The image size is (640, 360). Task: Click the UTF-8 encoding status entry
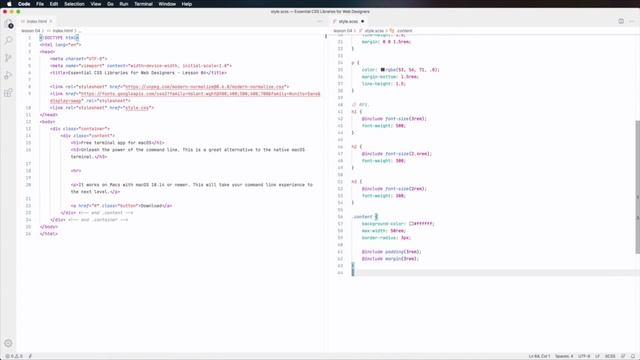point(584,356)
